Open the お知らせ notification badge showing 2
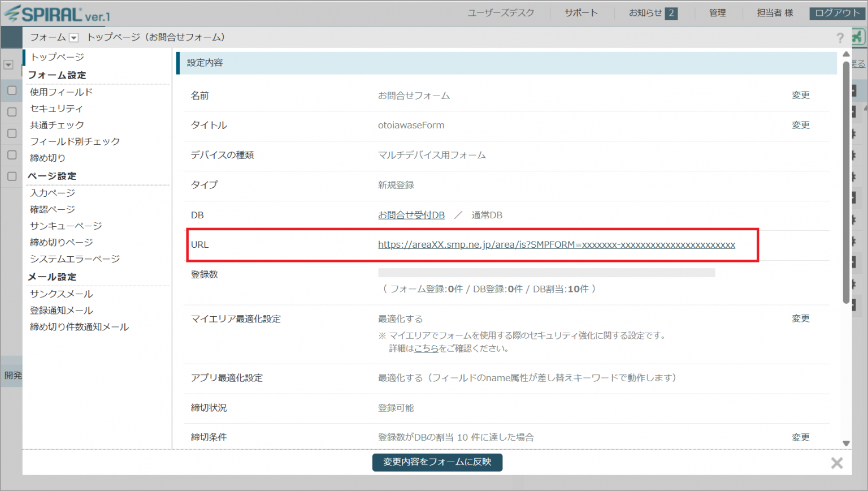This screenshot has width=868, height=491. (671, 13)
